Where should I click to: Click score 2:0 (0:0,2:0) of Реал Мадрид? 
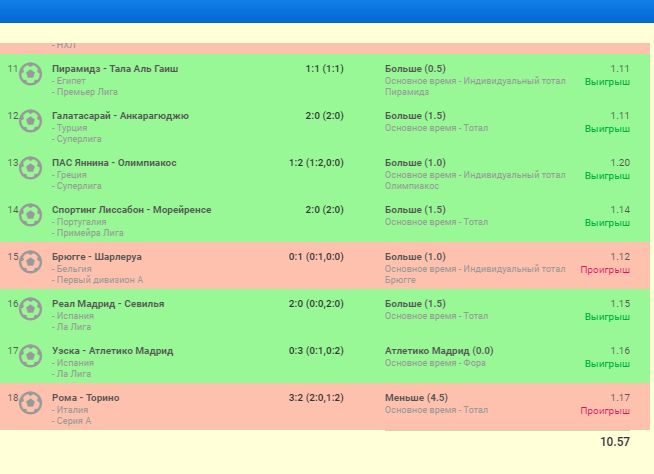[316, 304]
